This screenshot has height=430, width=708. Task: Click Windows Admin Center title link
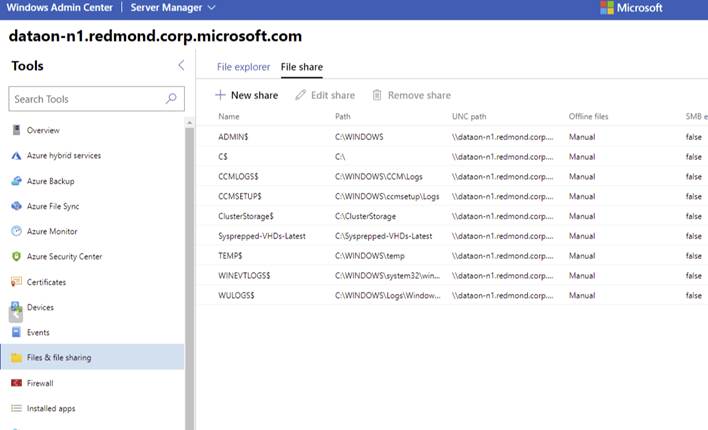(60, 8)
